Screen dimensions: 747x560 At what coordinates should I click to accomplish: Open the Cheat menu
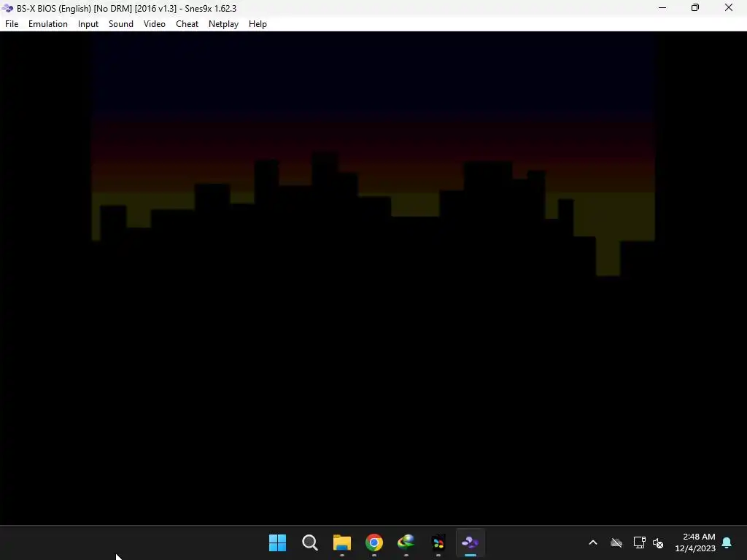187,24
